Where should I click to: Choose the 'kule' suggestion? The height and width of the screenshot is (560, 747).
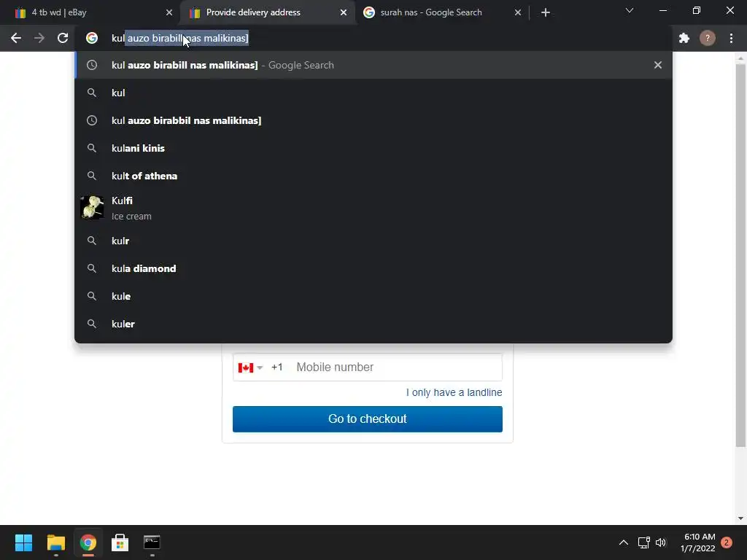point(373,296)
